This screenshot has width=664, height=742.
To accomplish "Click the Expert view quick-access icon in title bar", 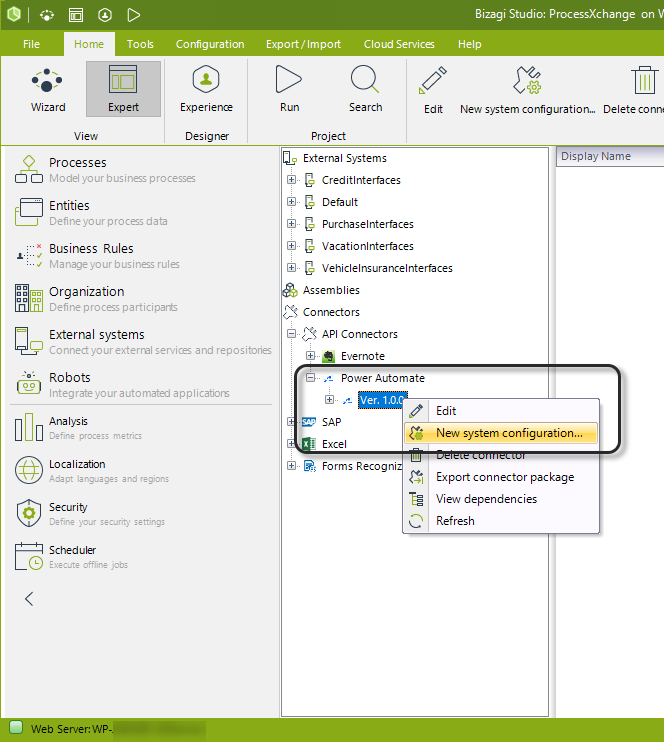I will click(x=76, y=15).
